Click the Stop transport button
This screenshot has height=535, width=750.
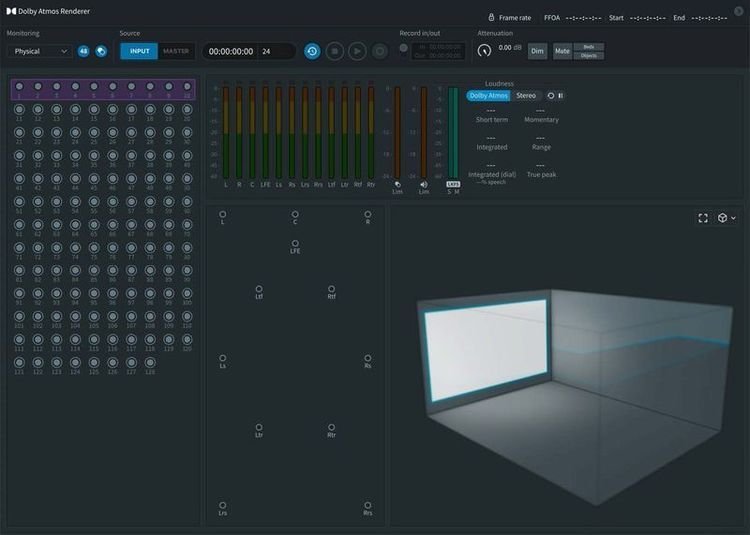tap(335, 51)
